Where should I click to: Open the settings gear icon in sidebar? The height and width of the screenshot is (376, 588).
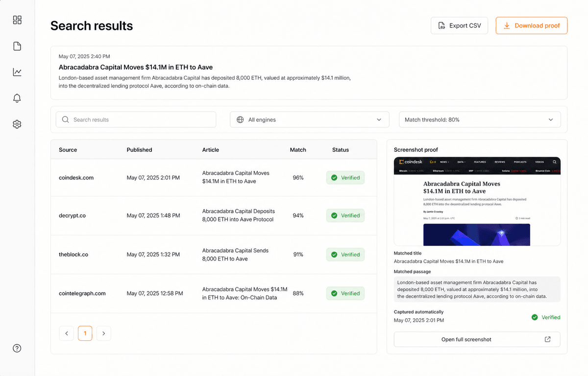coord(17,124)
